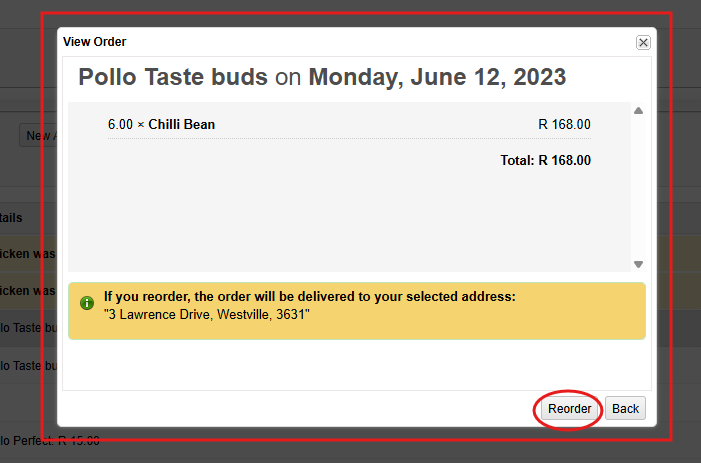The image size is (701, 463).
Task: Click the first highlighted chicken row in background
Action: click(x=28, y=254)
